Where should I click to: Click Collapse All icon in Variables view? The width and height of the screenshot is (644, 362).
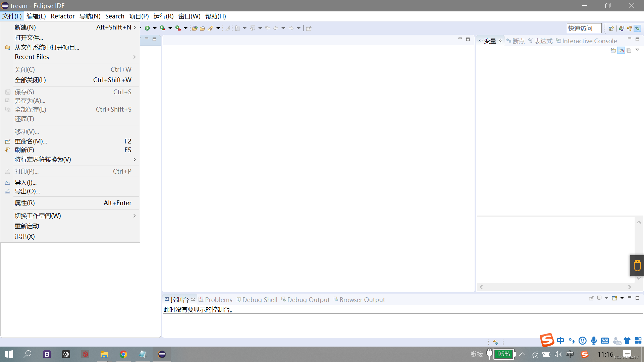coord(629,50)
